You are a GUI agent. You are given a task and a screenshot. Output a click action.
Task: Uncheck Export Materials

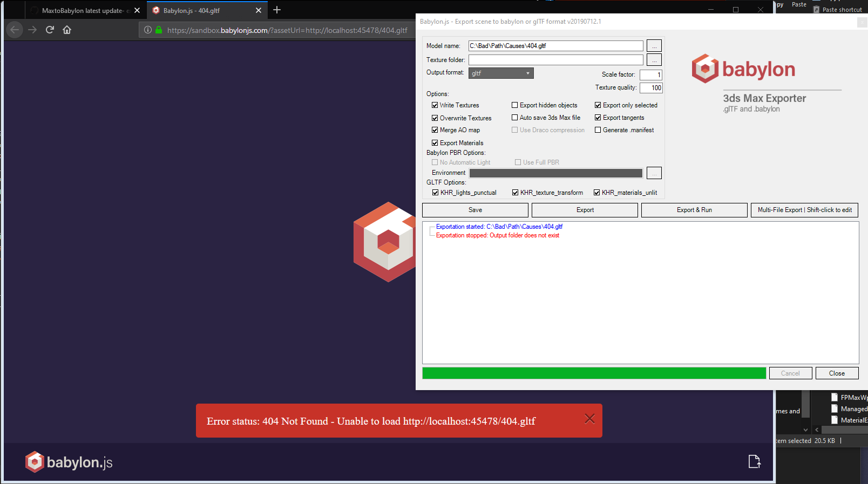435,143
